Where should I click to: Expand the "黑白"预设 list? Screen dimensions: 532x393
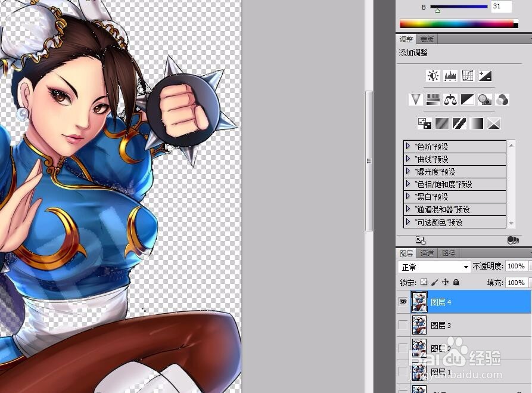point(408,197)
